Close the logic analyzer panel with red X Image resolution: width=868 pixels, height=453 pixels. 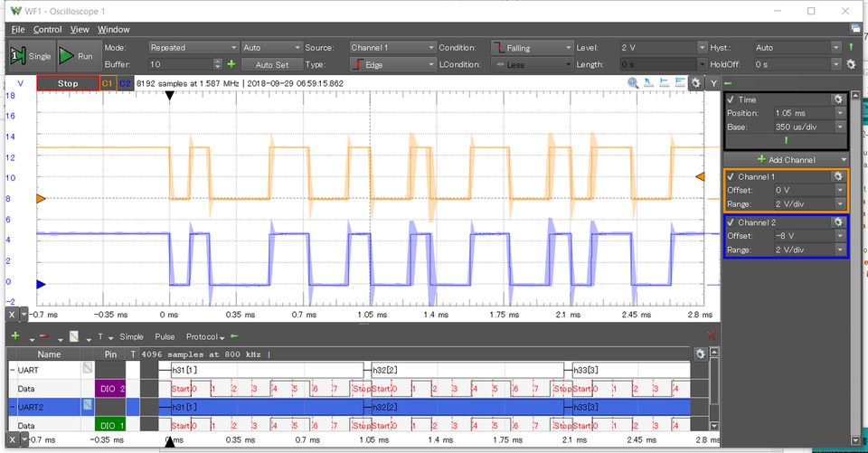[711, 335]
